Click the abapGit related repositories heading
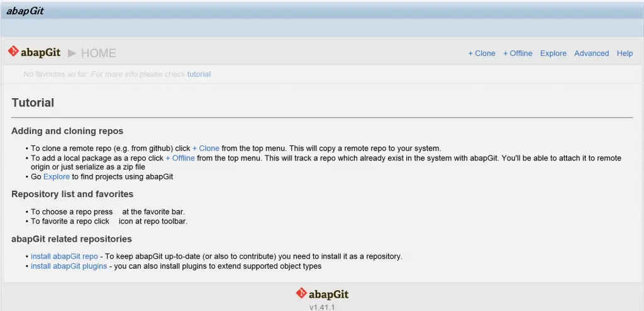The width and height of the screenshot is (644, 311). 72,239
